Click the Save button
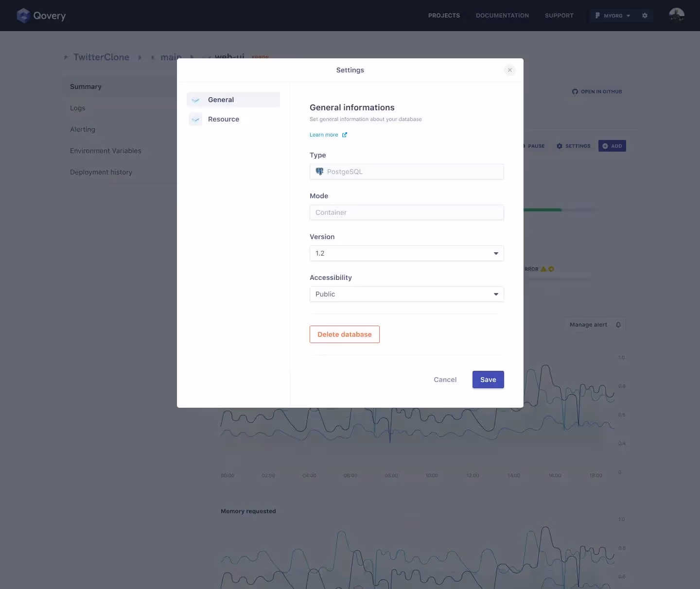This screenshot has height=589, width=700. (x=488, y=380)
